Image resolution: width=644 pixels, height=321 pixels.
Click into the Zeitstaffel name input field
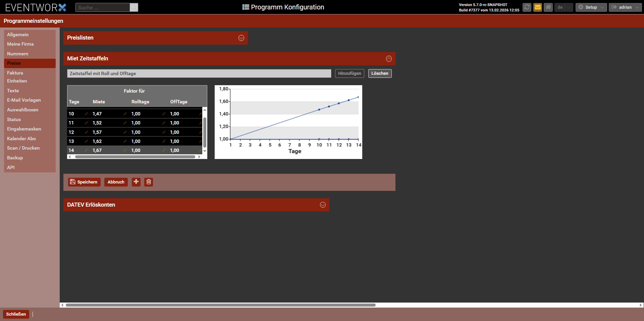click(199, 73)
